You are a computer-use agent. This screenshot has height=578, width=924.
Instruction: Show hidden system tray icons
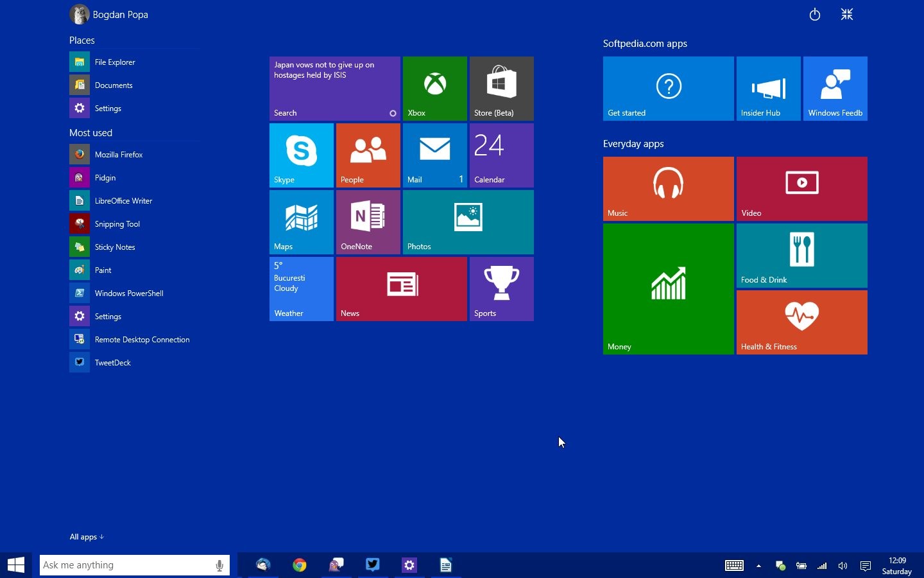[x=758, y=566]
